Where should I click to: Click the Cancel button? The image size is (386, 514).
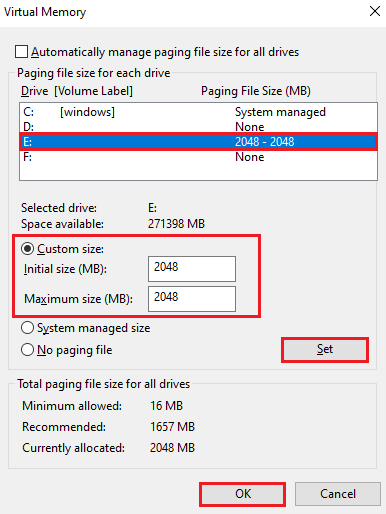[338, 494]
